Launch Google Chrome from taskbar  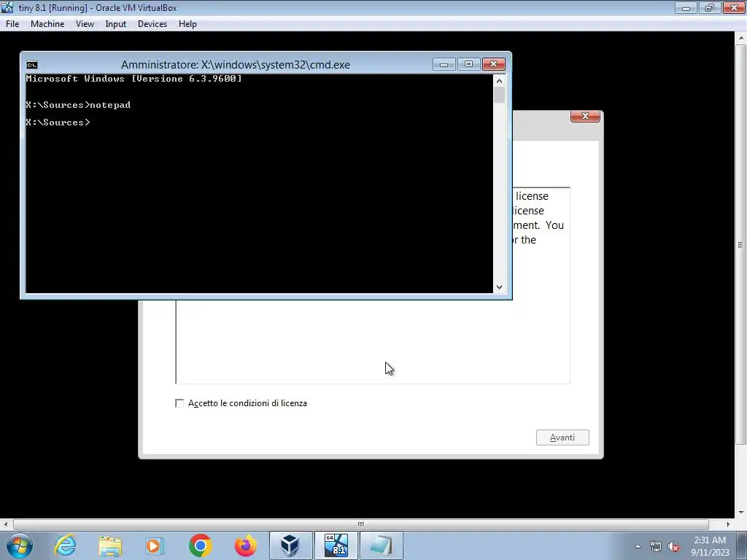(x=200, y=545)
